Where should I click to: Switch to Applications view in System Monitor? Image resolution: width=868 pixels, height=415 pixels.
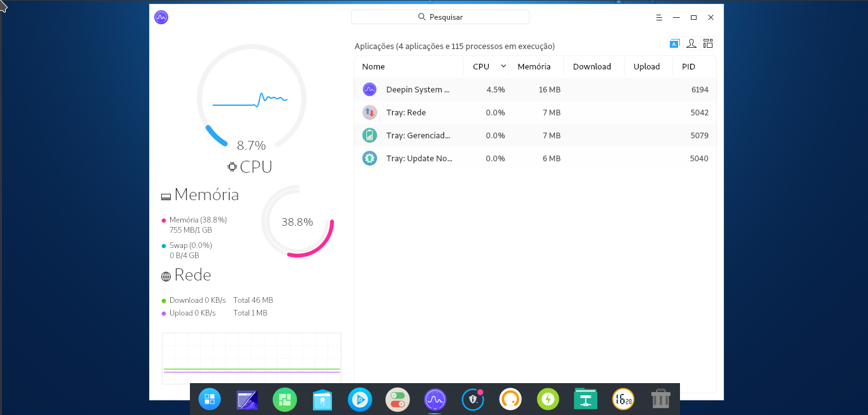pos(674,43)
